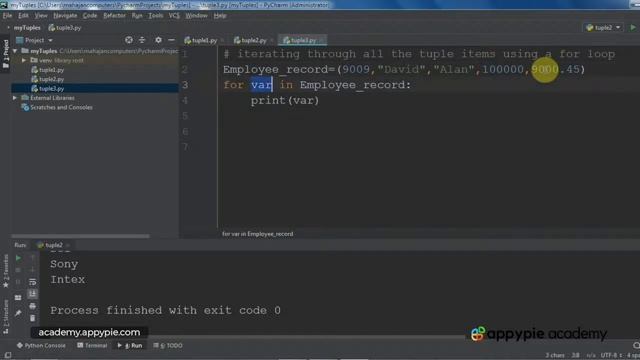Click the restore layout icon in Run panel
The width and height of the screenshot is (640, 360).
(x=18, y=298)
